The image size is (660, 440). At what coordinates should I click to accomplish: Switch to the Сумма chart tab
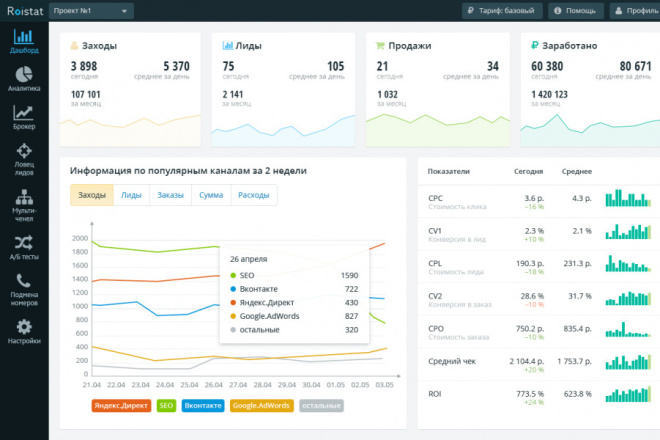coord(211,195)
